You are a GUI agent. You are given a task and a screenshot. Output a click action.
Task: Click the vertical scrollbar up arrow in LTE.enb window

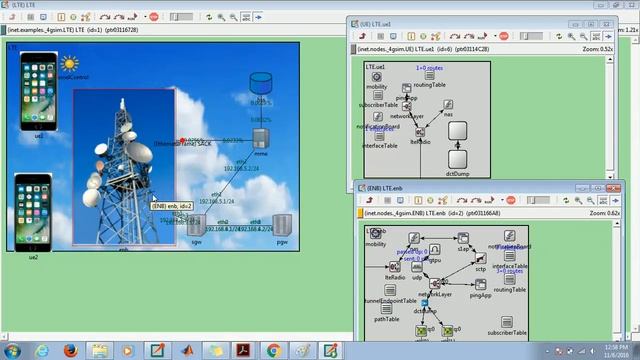(617, 223)
